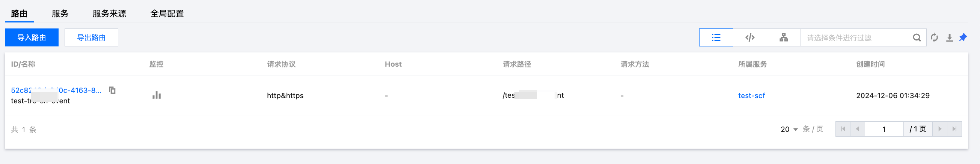
Task: Go to the next page
Action: click(x=940, y=129)
